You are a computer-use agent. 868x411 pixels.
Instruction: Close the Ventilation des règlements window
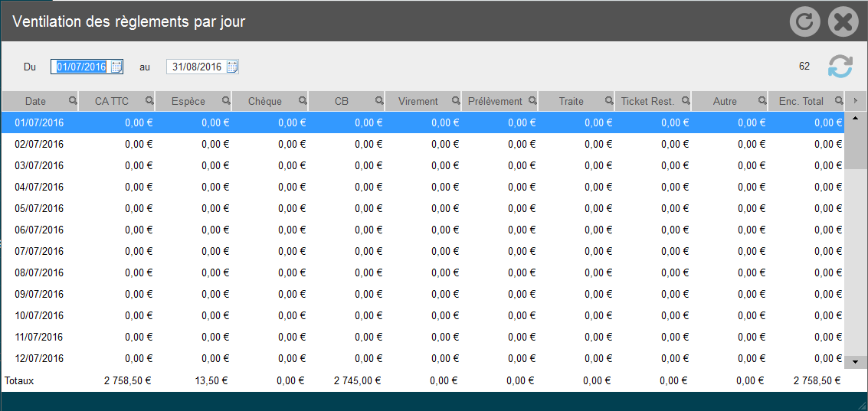click(843, 21)
